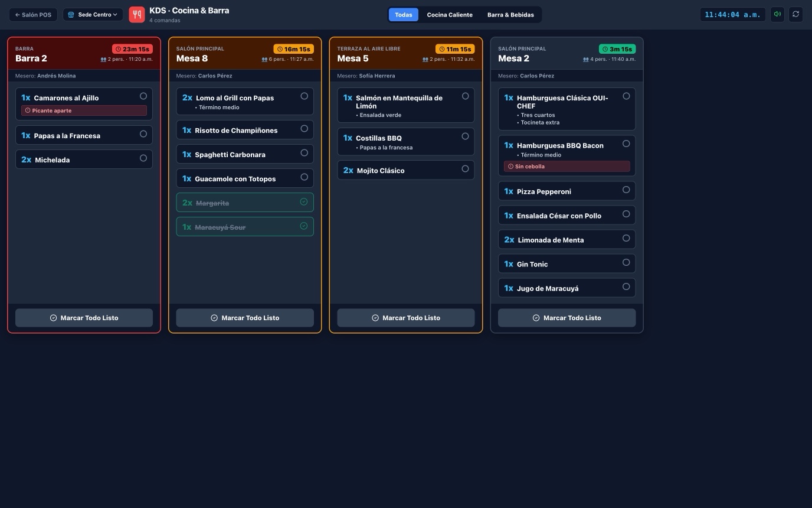Mark Salmón en Mantequilla de Limón ready
Viewport: 812px width, 508px height.
coord(466,96)
